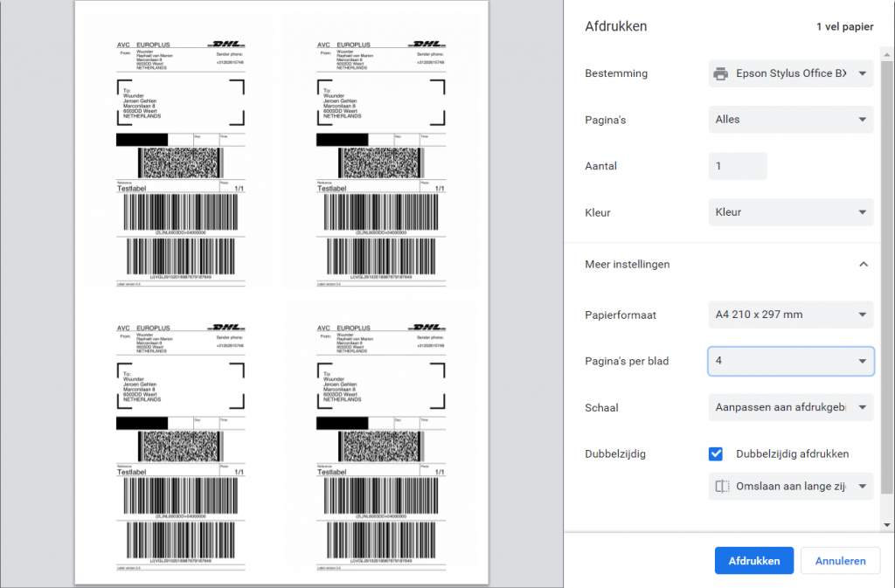
Task: Click the top-right label preview
Action: (x=381, y=163)
